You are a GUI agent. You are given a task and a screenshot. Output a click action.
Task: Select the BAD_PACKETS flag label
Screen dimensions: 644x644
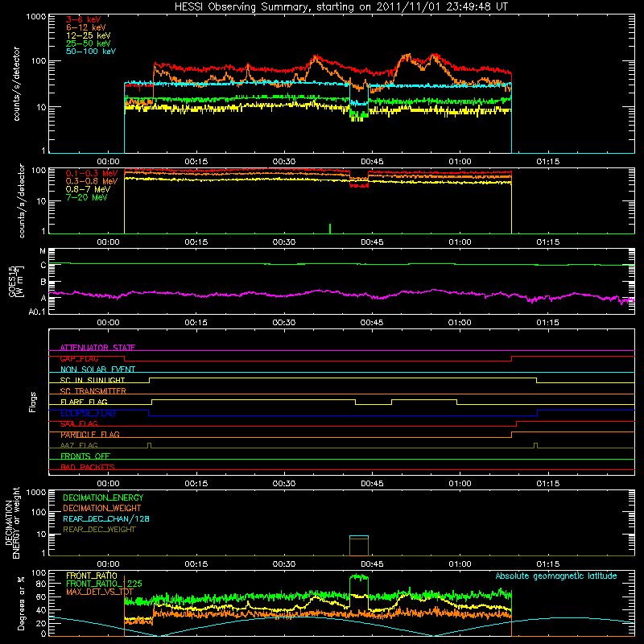88,467
